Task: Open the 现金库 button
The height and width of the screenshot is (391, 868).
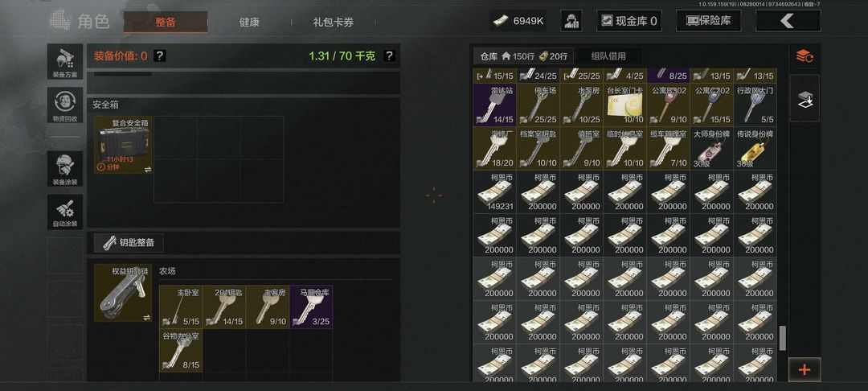Action: [628, 21]
